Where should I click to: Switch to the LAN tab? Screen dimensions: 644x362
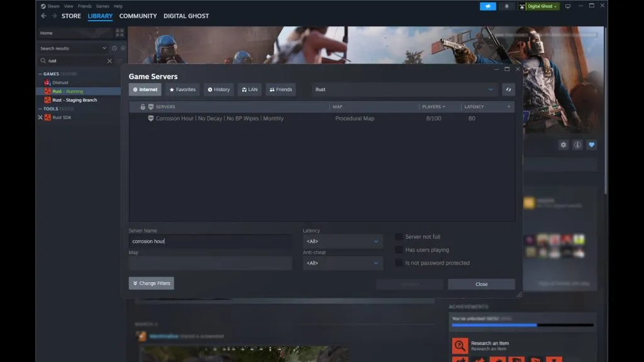(x=250, y=89)
